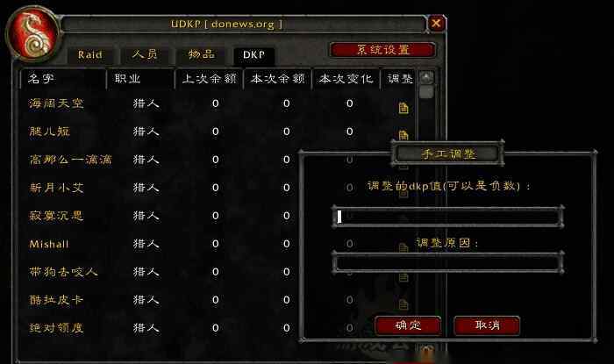Click the 调整原因 reason input field
The height and width of the screenshot is (364, 614).
[x=448, y=262]
